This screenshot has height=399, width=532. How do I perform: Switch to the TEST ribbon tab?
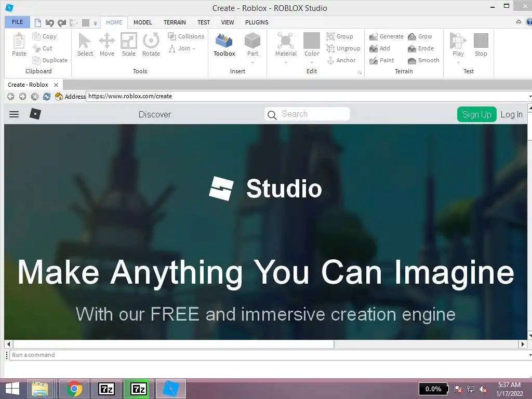coord(204,22)
